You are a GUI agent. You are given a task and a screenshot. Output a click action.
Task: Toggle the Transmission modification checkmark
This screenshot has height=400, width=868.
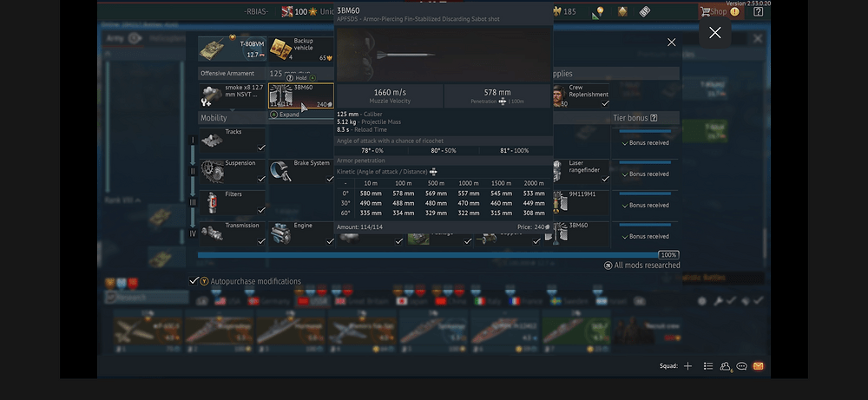261,241
